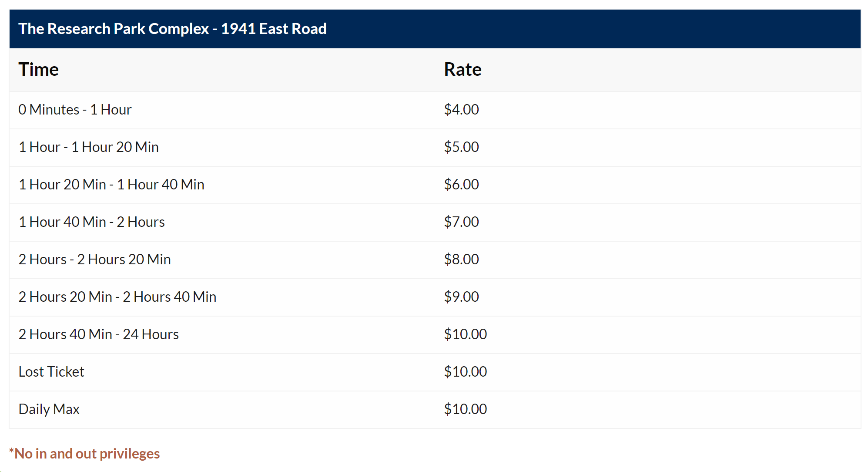Click the $6.00 rate value

(x=461, y=185)
